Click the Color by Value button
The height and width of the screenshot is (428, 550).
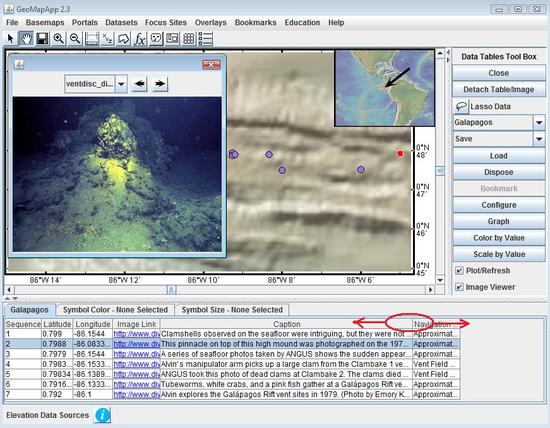pos(499,238)
